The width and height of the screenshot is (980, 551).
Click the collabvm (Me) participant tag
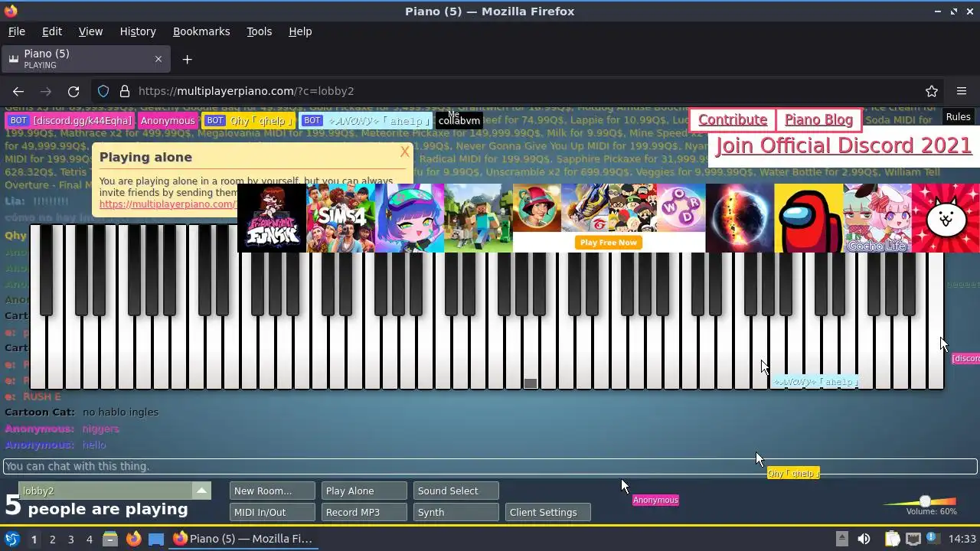(459, 120)
